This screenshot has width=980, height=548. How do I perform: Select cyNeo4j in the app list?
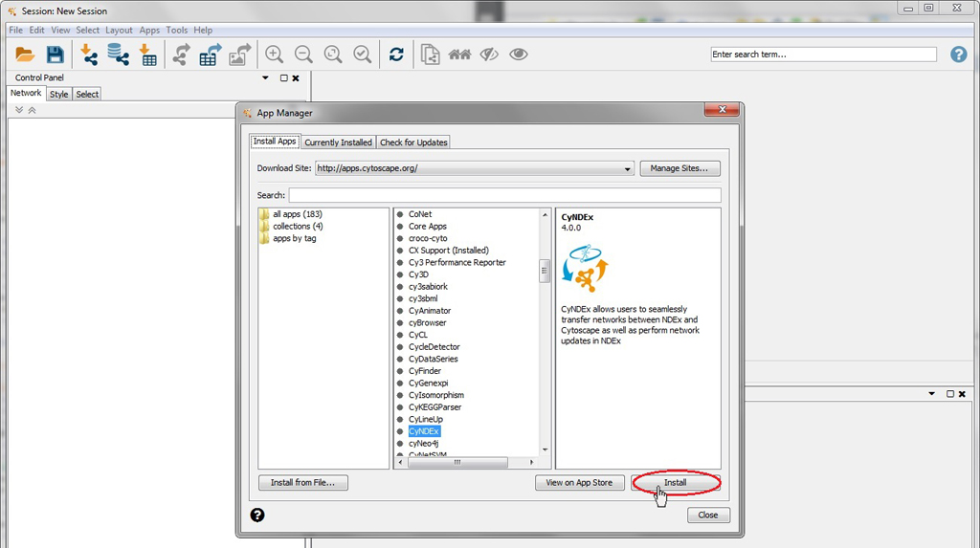point(423,444)
